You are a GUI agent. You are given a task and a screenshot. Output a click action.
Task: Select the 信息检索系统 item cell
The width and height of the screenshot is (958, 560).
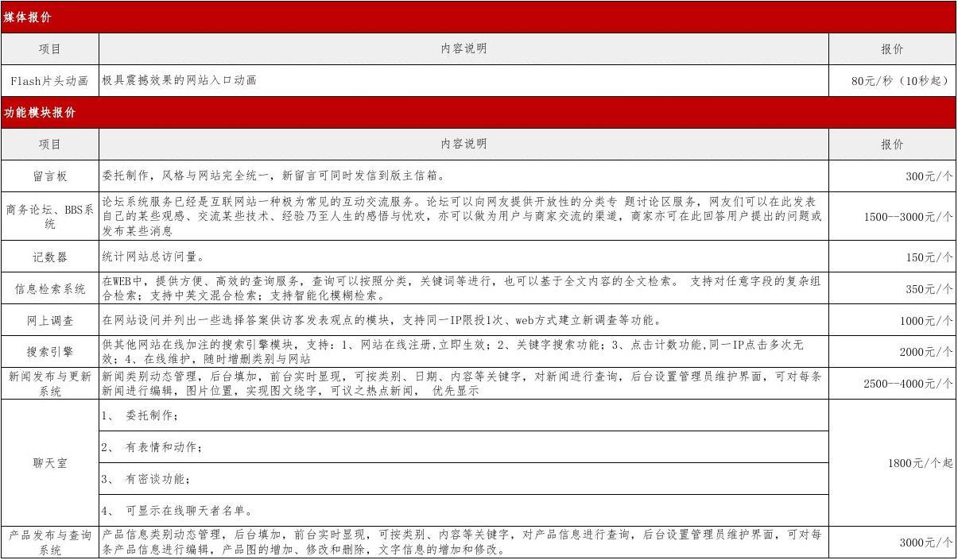(50, 289)
